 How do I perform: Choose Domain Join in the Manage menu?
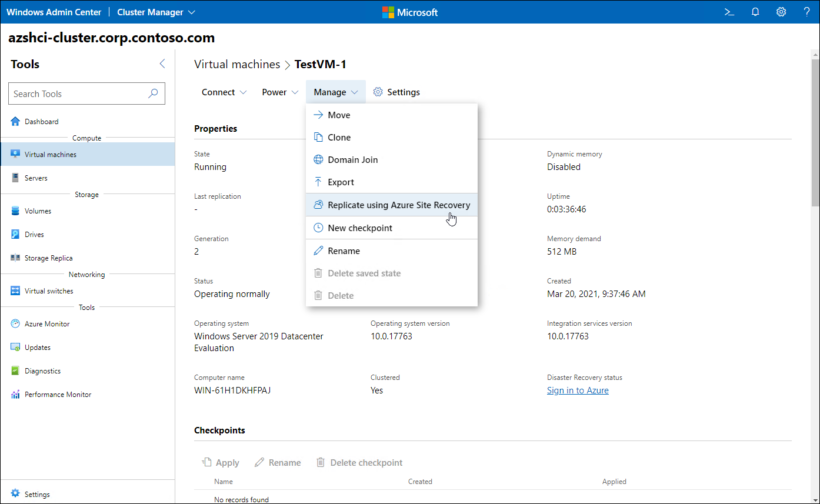(x=392, y=160)
